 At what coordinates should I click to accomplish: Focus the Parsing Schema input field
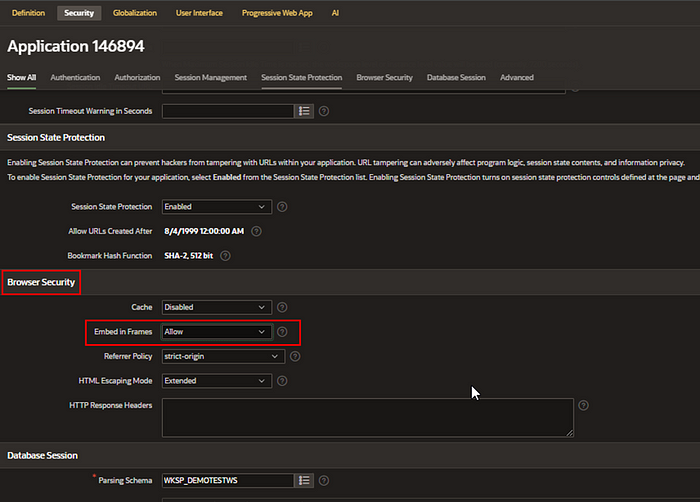228,481
